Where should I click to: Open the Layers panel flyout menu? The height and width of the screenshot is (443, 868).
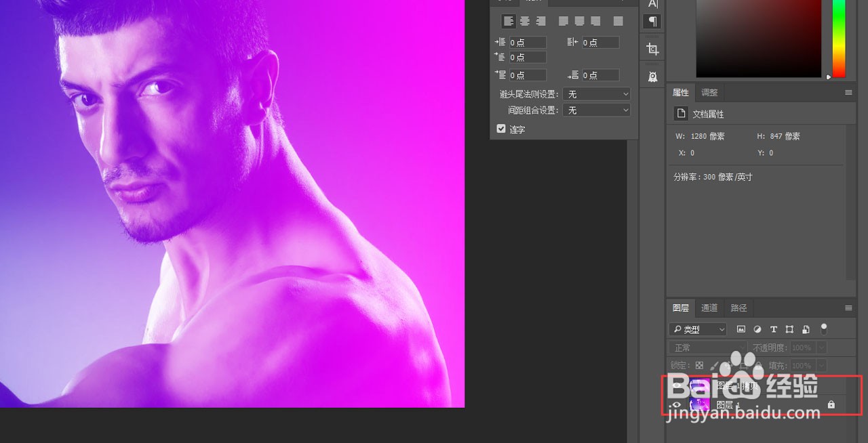pyautogui.click(x=848, y=308)
